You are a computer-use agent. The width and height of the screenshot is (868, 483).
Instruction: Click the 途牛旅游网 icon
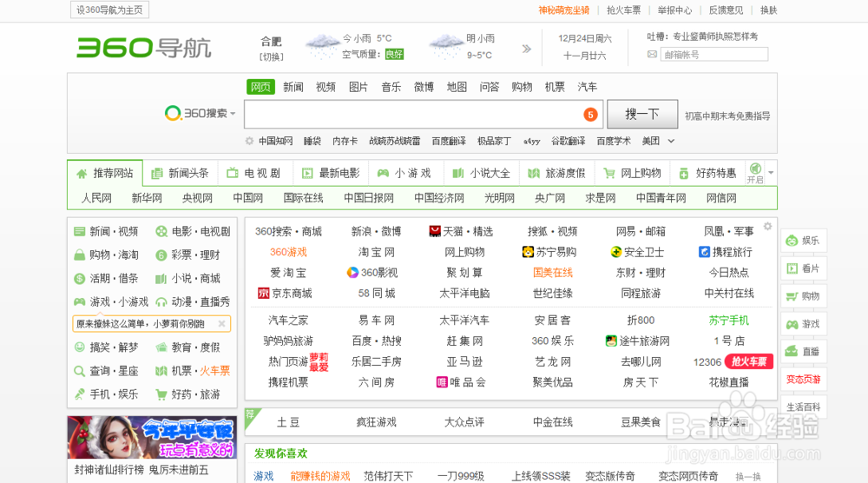(x=611, y=341)
